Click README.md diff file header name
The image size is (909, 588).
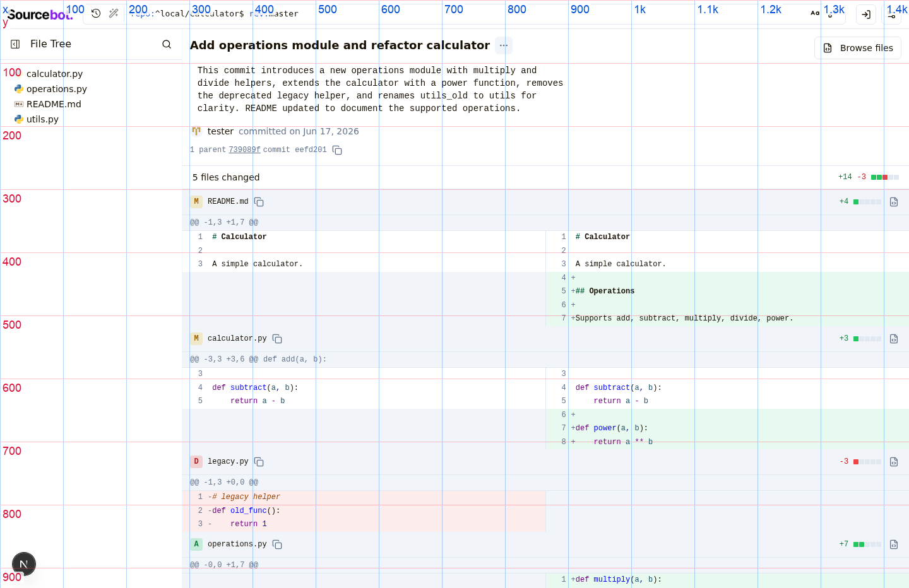click(228, 202)
